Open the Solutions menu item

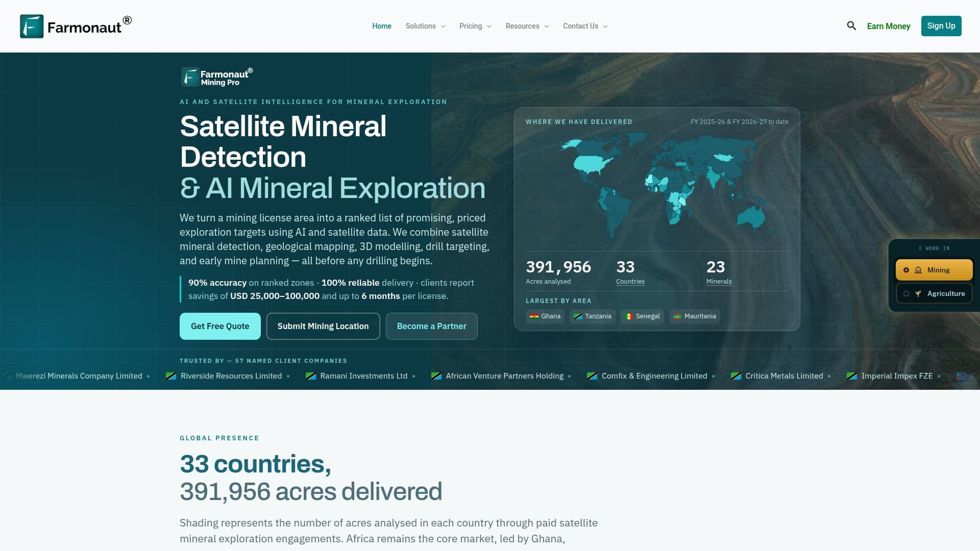[421, 26]
